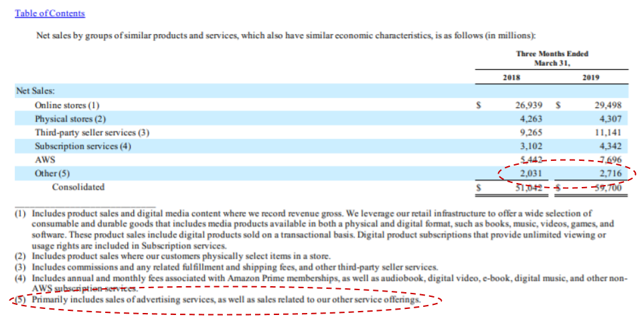
Task: Open the Table of Contents link
Action: tap(50, 13)
